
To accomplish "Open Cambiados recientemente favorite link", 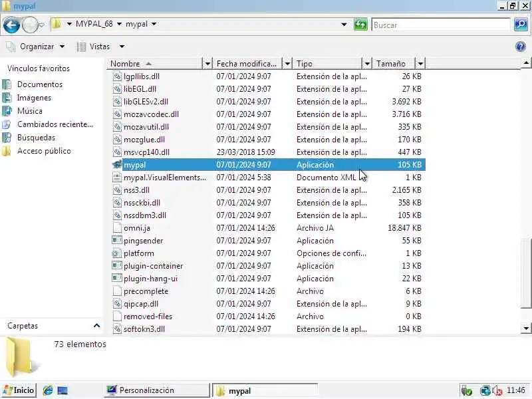I will (55, 124).
